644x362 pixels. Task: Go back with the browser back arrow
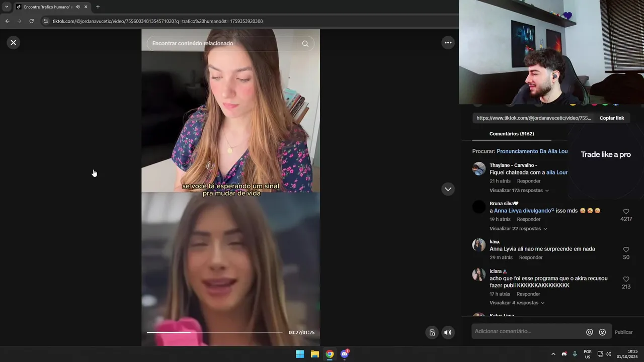pyautogui.click(x=7, y=21)
